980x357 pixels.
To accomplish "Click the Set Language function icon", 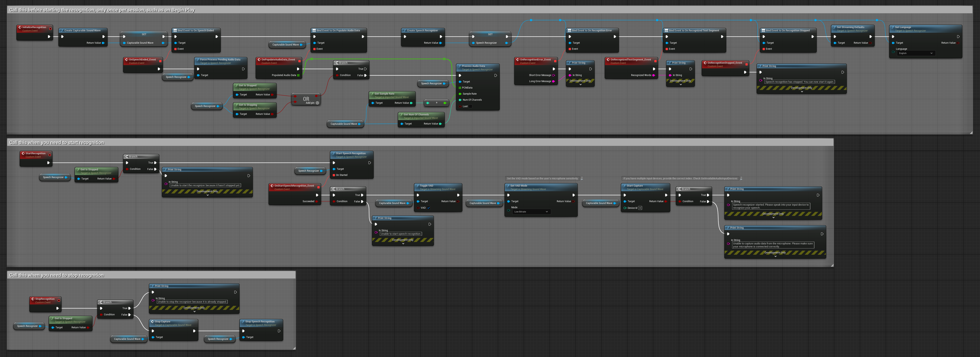I will click(x=893, y=27).
